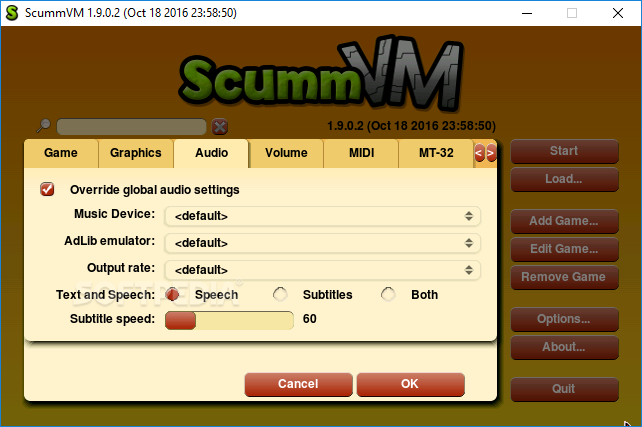The height and width of the screenshot is (427, 642).
Task: Switch to the MIDI tab
Action: (361, 153)
